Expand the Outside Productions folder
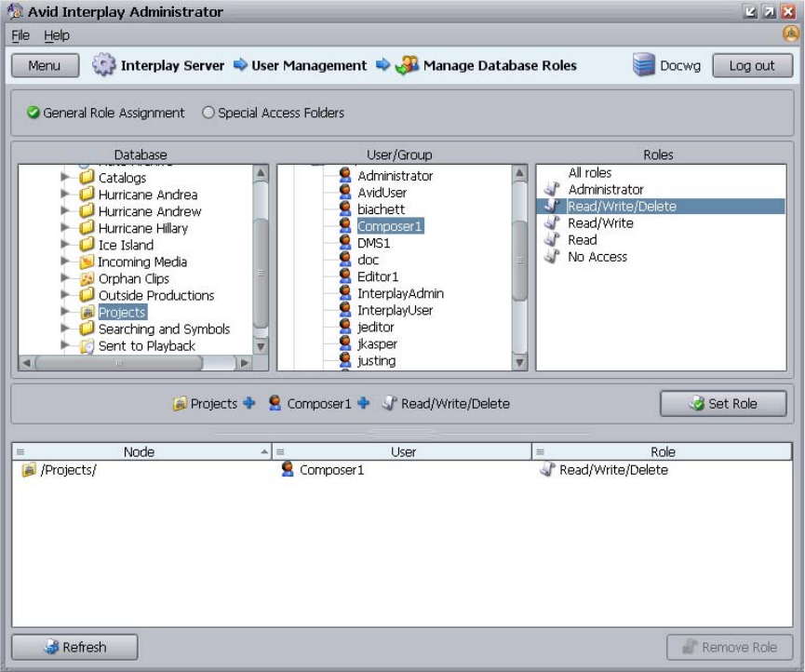This screenshot has width=805, height=672. point(65,295)
